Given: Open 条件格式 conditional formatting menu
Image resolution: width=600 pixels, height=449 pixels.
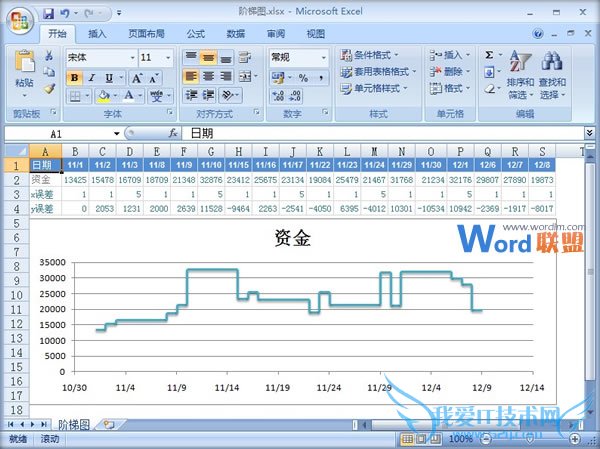Looking at the screenshot, I should 370,55.
